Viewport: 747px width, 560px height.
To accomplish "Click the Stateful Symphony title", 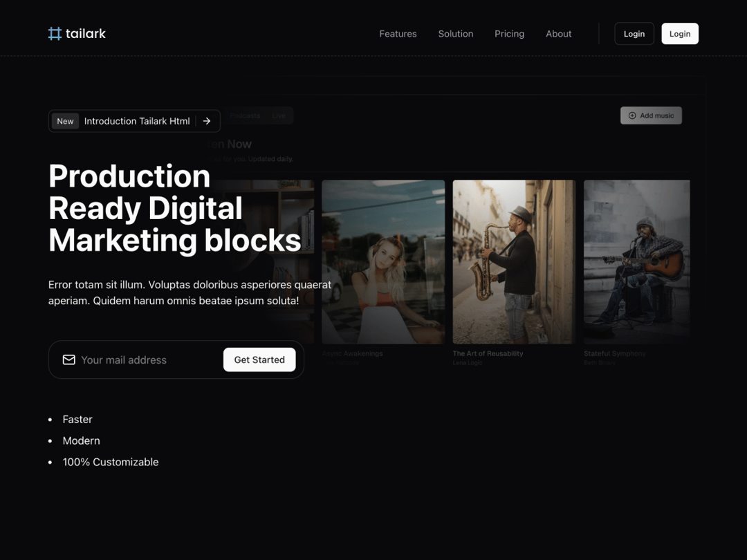I will [615, 353].
